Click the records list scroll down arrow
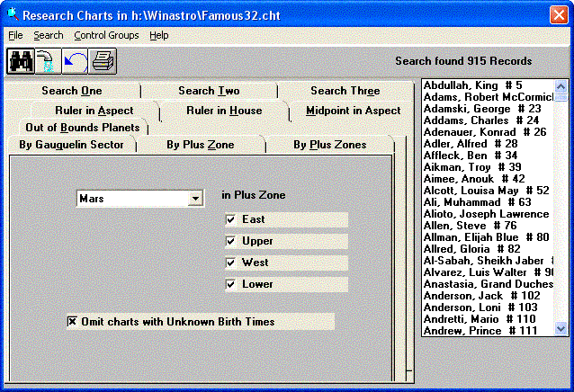 click(561, 328)
